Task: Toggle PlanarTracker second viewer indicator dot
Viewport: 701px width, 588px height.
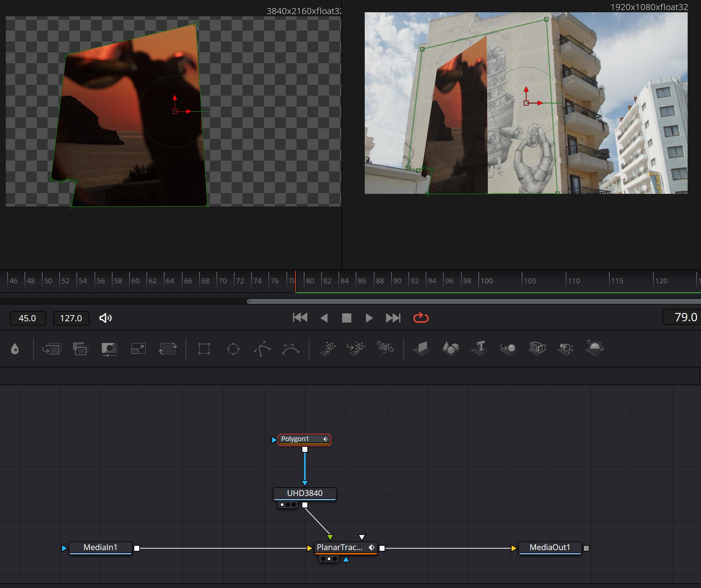Action: (329, 559)
